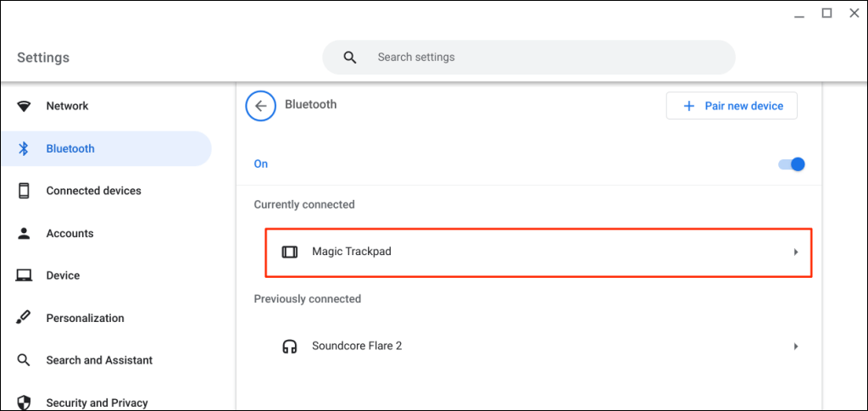Expand Magic Trackpad details arrow
The image size is (868, 411).
tap(796, 252)
